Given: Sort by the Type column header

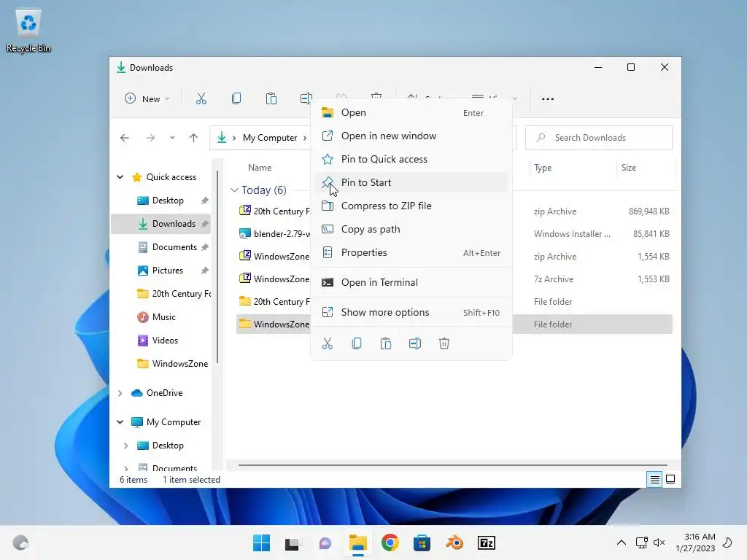Looking at the screenshot, I should click(543, 168).
